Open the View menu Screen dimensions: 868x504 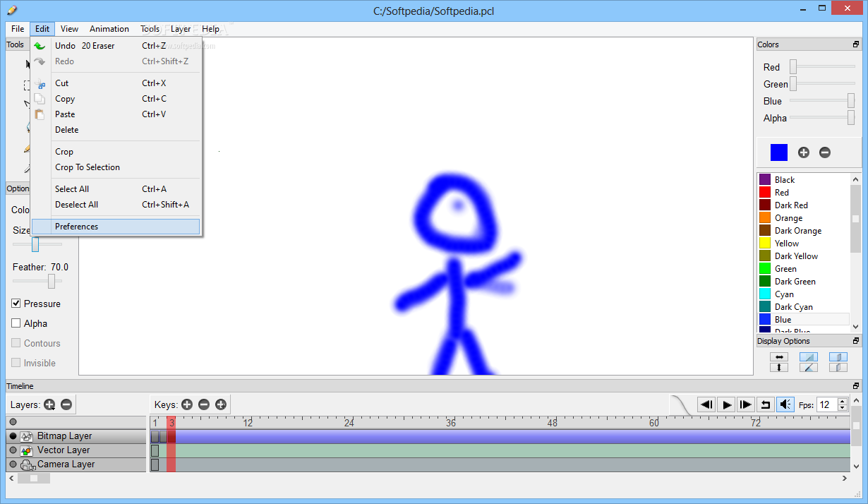pyautogui.click(x=69, y=29)
